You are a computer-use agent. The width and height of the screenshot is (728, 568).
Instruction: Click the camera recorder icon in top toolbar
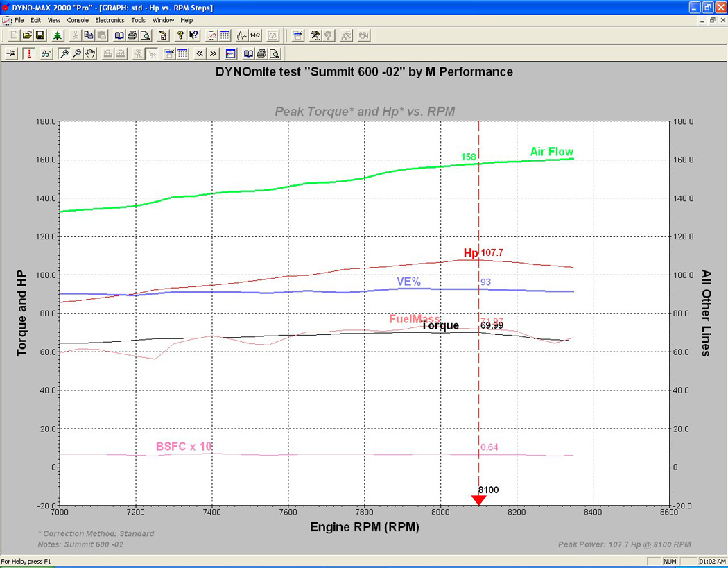point(363,35)
